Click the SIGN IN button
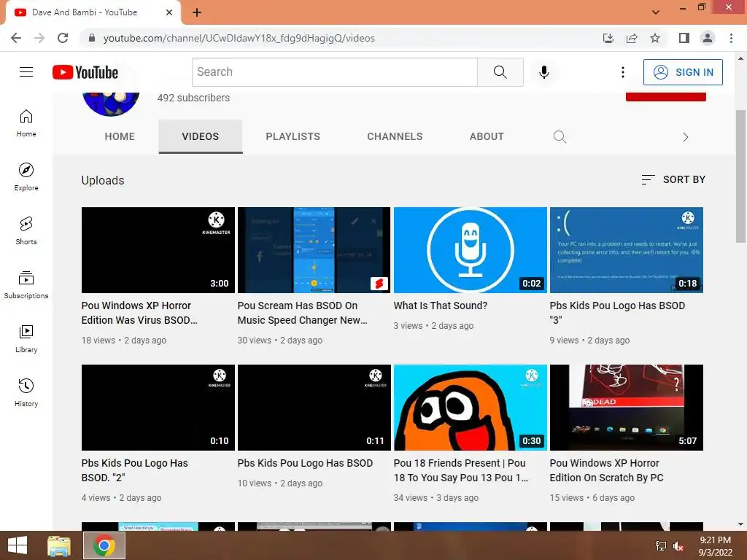This screenshot has width=747, height=560. point(683,72)
